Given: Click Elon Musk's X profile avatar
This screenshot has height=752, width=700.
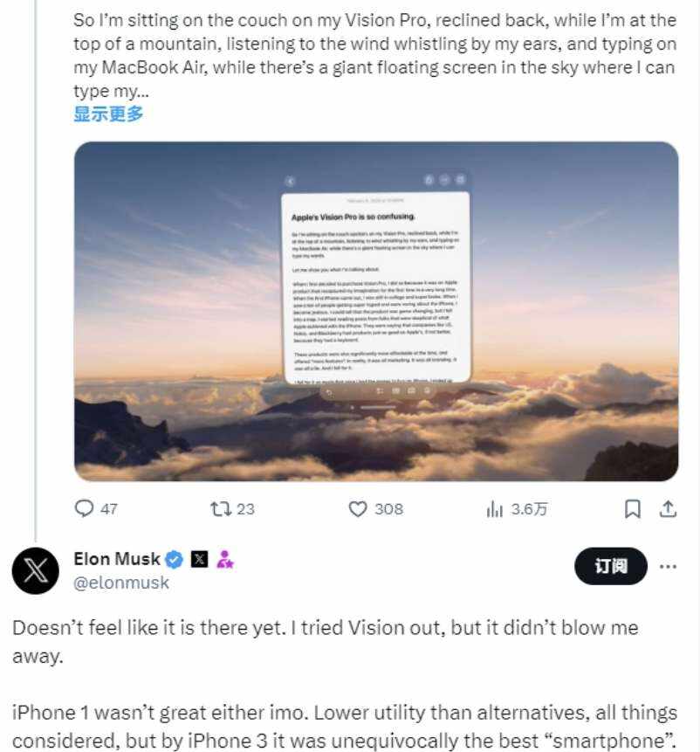Looking at the screenshot, I should tap(36, 571).
